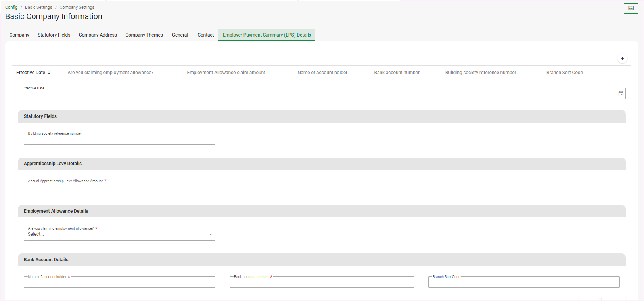Expand the claiming employment allowance dropdown

pyautogui.click(x=210, y=234)
